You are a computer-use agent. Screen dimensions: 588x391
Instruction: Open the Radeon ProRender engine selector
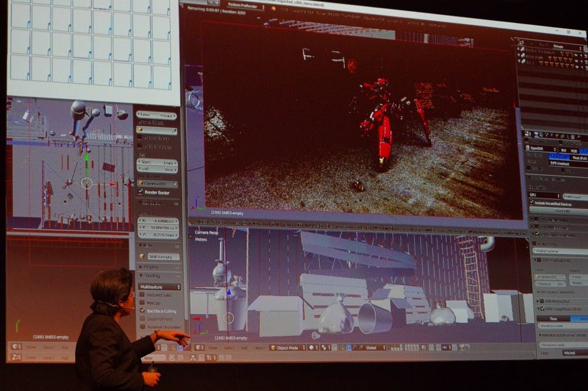(245, 6)
